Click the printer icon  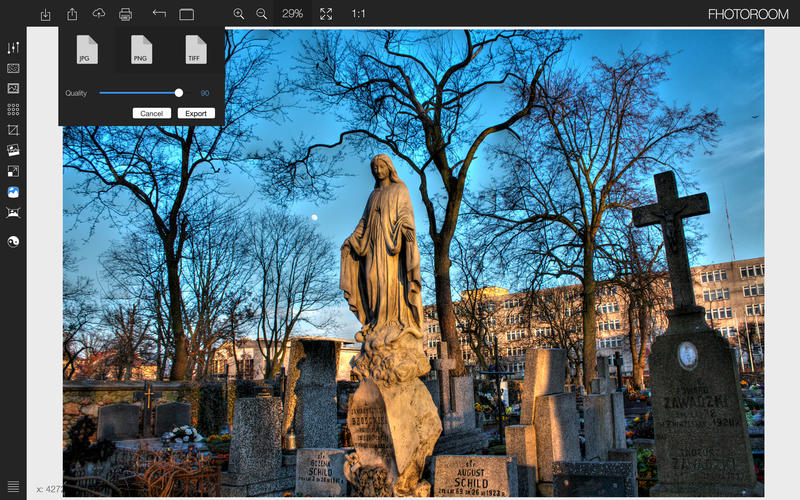[125, 14]
